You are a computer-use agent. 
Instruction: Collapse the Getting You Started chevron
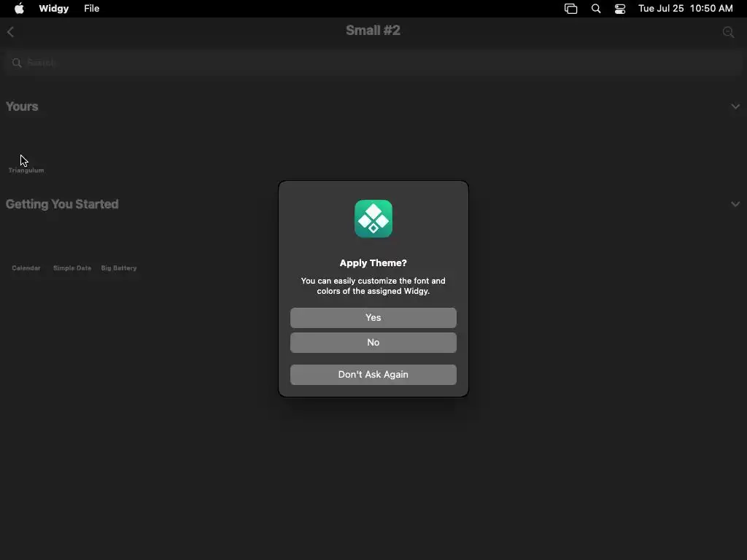[x=735, y=204]
